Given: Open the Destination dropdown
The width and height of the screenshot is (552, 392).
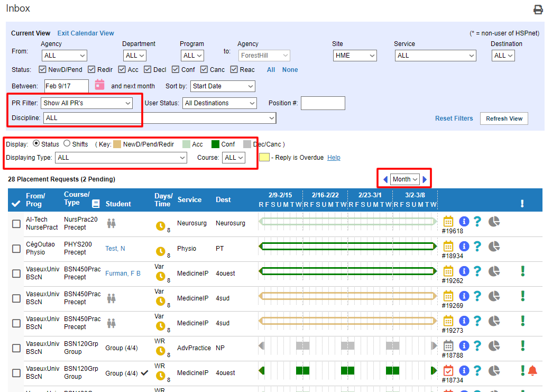Looking at the screenshot, I should (503, 56).
